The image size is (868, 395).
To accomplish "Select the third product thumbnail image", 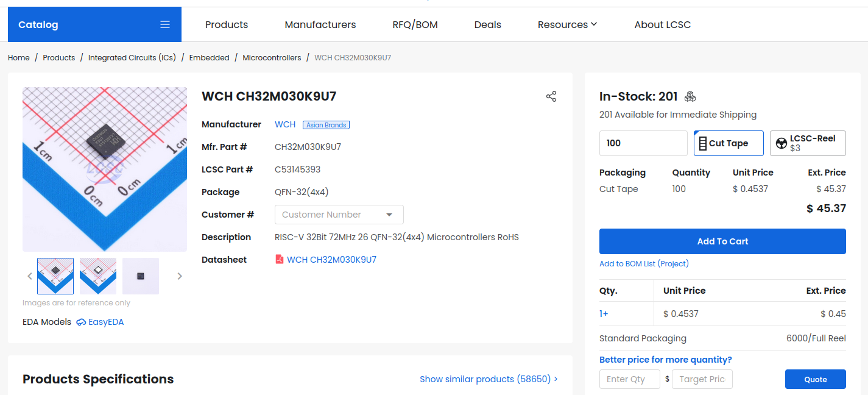I will (141, 276).
